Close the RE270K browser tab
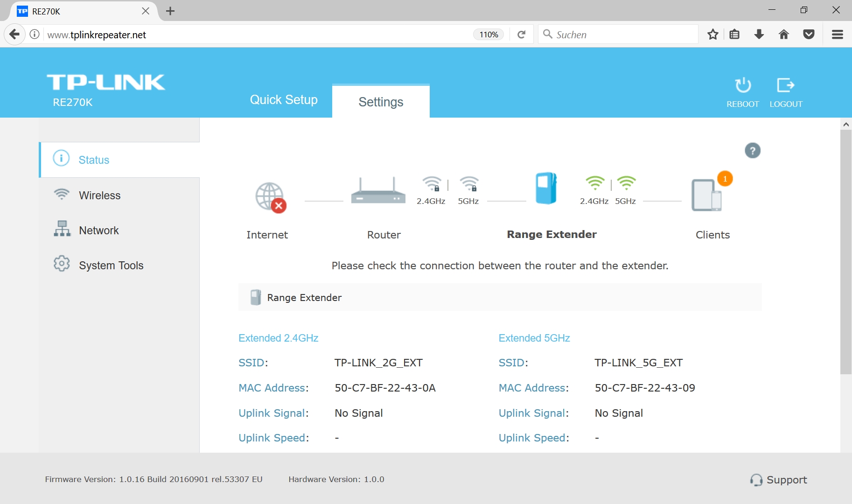The image size is (852, 504). pyautogui.click(x=146, y=11)
